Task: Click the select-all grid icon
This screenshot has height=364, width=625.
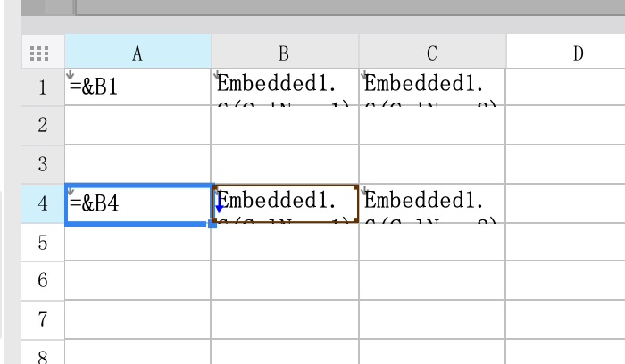Action: (x=39, y=54)
